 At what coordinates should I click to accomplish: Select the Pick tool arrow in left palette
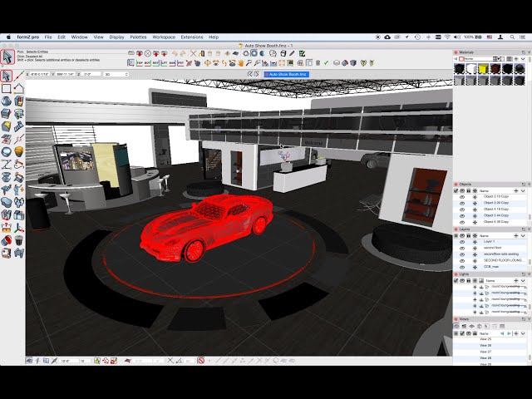coord(7,76)
